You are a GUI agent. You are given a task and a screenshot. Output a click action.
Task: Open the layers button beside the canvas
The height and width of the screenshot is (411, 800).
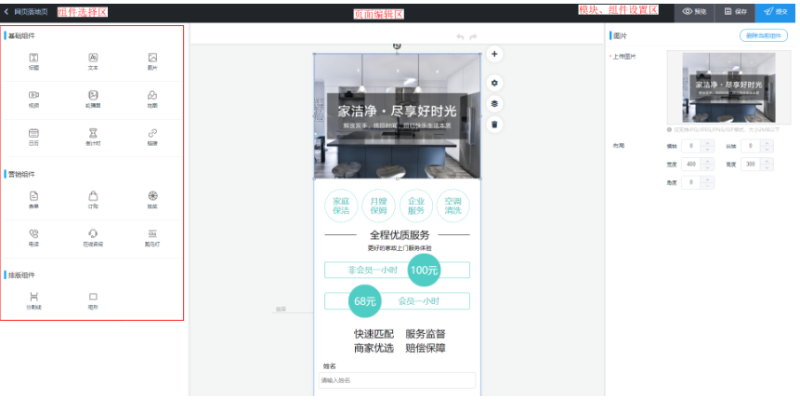[x=494, y=104]
